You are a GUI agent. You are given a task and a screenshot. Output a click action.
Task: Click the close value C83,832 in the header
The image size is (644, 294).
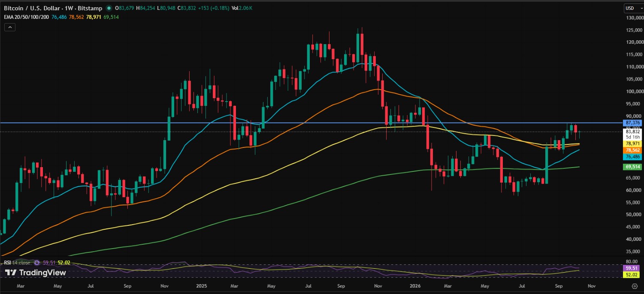click(187, 8)
